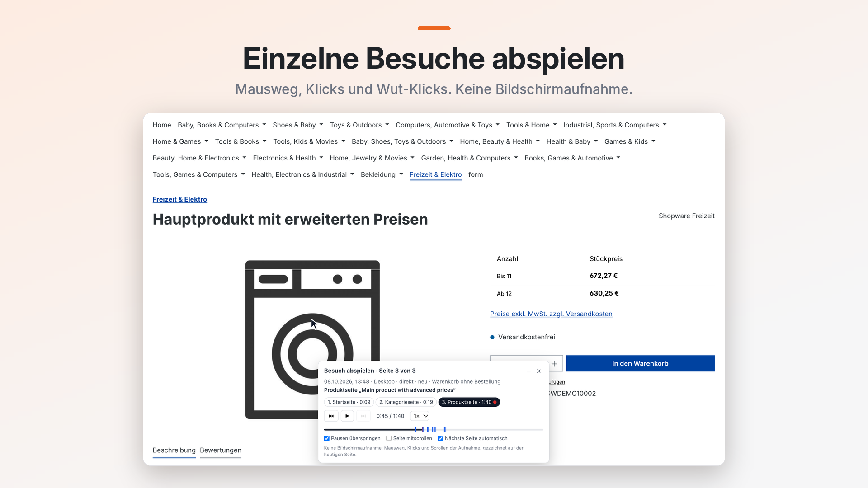Click the washing machine product image
Screen dimensions: 868x488
[312, 339]
